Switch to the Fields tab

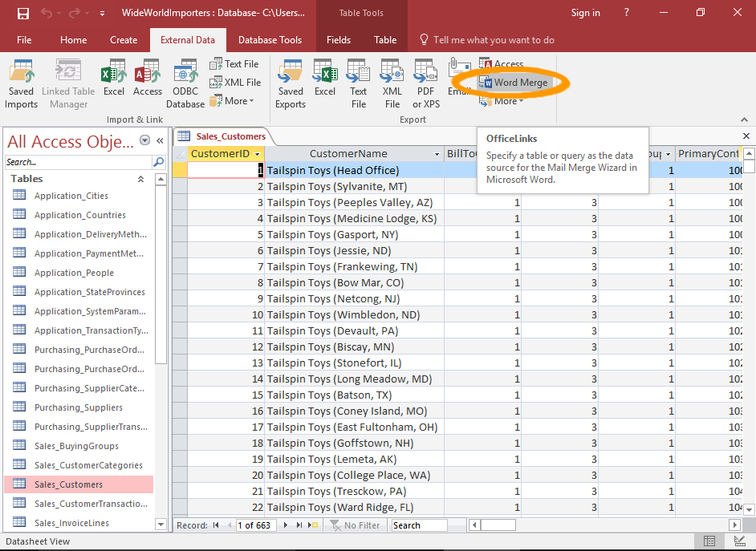pyautogui.click(x=339, y=40)
